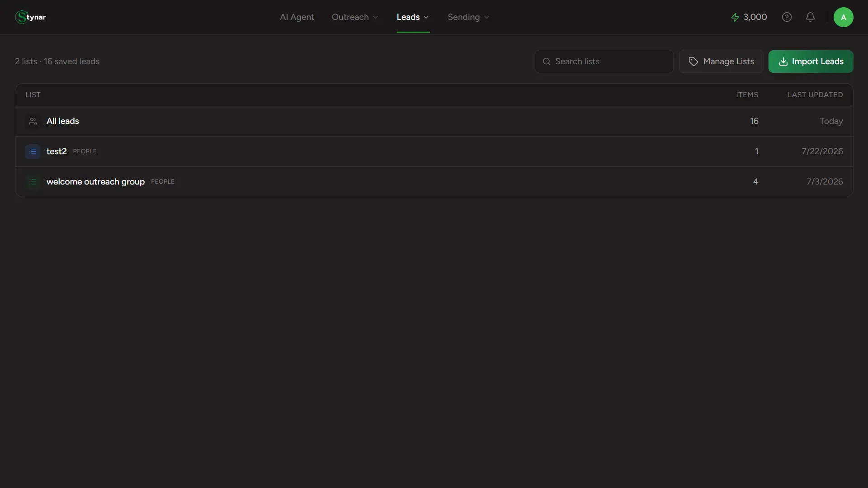This screenshot has height=488, width=868.
Task: Click the Today date cell
Action: (x=831, y=121)
